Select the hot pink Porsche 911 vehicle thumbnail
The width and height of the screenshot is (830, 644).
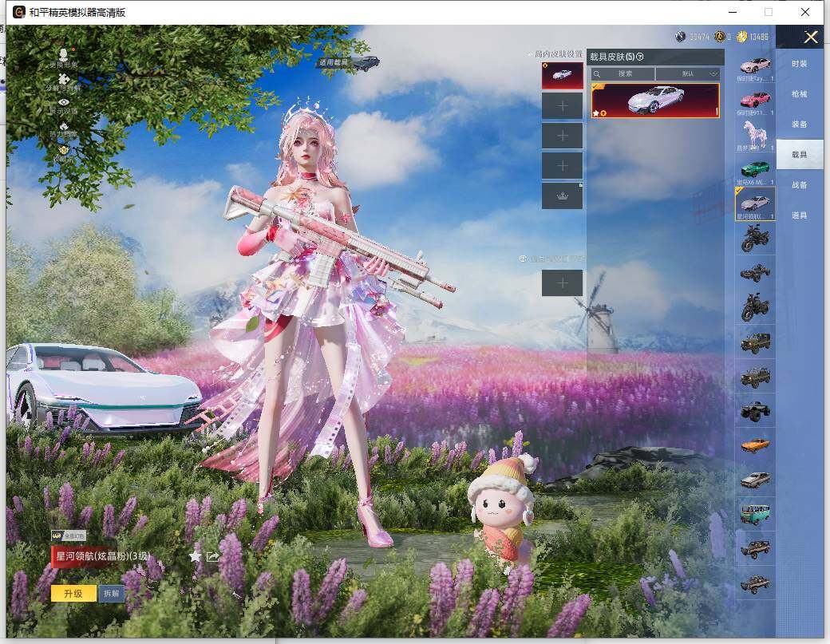point(755,101)
